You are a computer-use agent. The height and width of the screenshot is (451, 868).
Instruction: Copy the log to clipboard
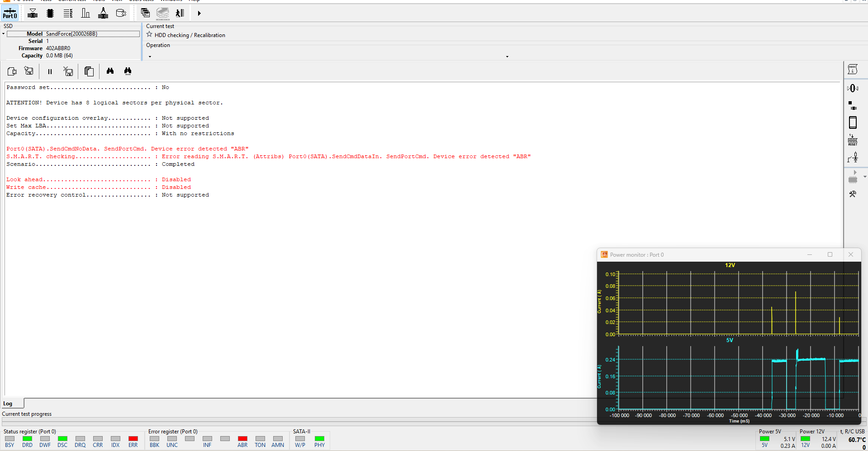point(89,71)
